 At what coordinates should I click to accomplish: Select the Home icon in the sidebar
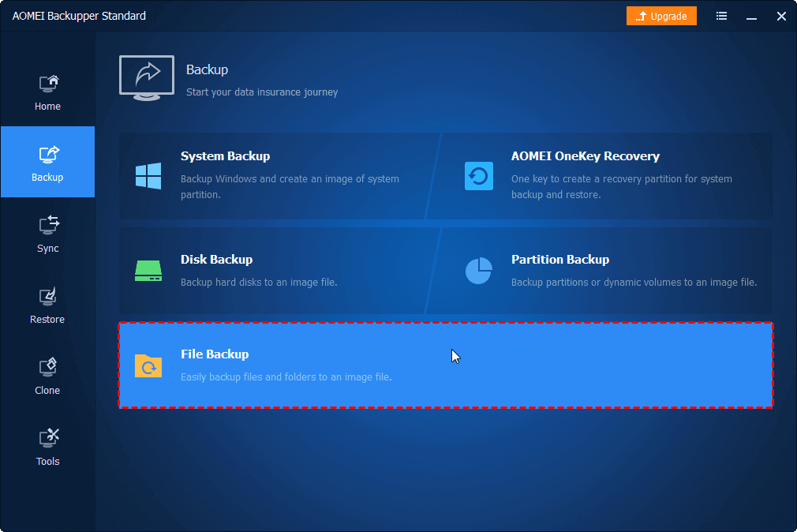[47, 84]
